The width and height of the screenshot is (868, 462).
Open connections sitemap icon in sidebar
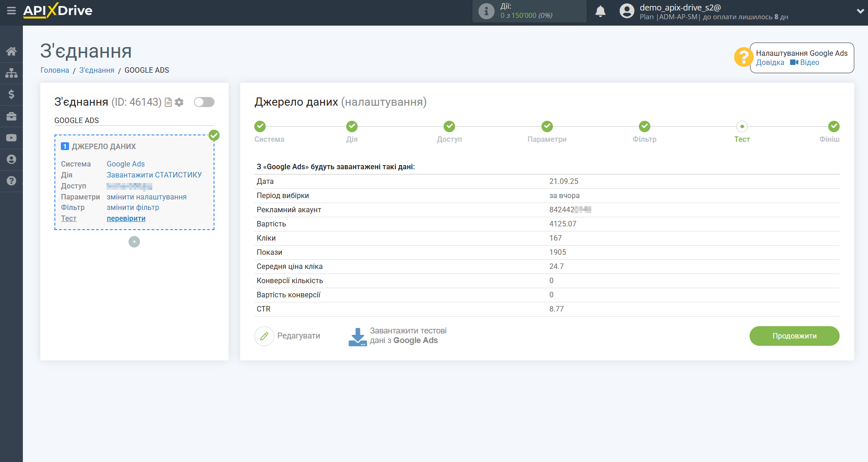click(x=11, y=73)
